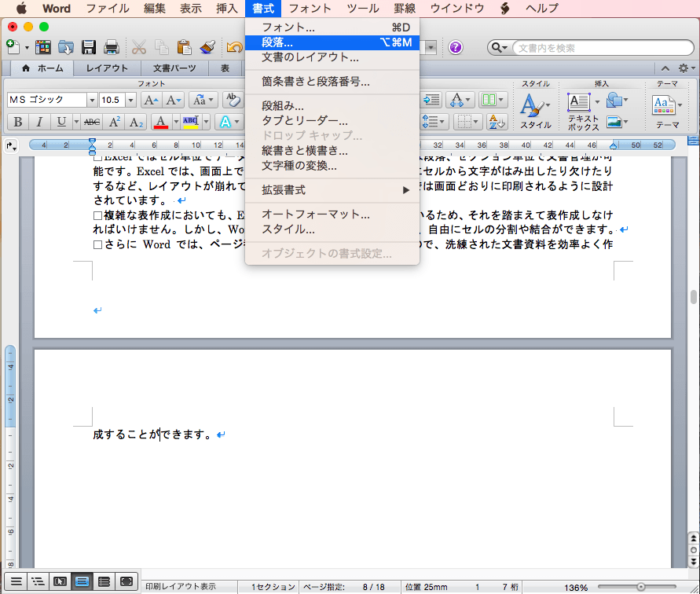
Task: Click the vertical scrollbar thumb
Action: coord(693,297)
